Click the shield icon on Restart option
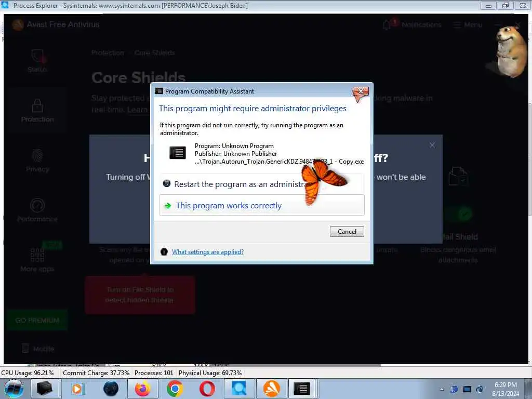Image resolution: width=532 pixels, height=399 pixels. coord(167,183)
